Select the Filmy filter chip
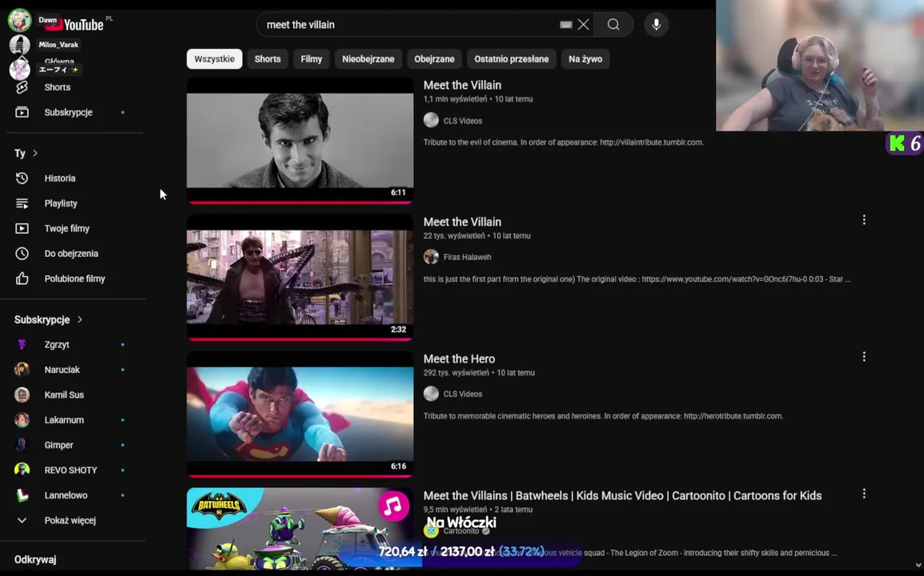This screenshot has height=576, width=924. (x=311, y=59)
